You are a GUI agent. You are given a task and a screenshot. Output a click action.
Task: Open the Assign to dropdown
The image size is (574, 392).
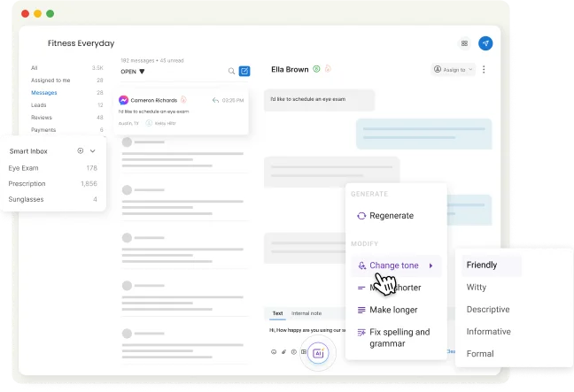coord(453,69)
